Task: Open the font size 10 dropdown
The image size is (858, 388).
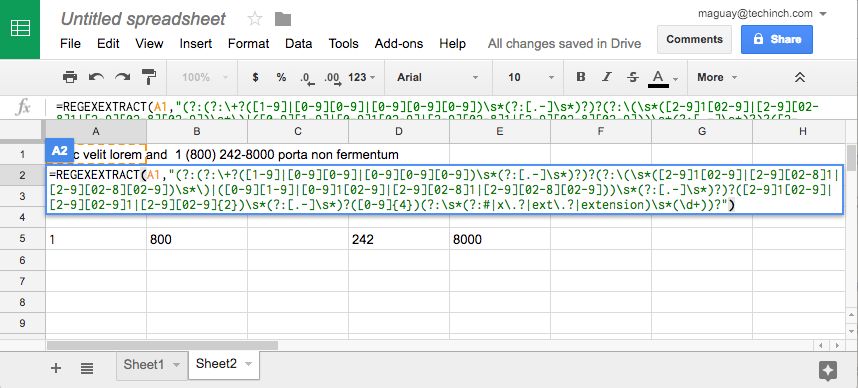Action: tap(531, 77)
